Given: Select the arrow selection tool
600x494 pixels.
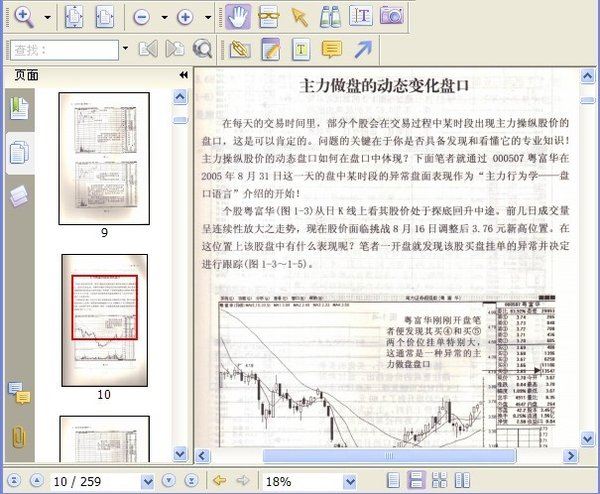Looking at the screenshot, I should (300, 17).
